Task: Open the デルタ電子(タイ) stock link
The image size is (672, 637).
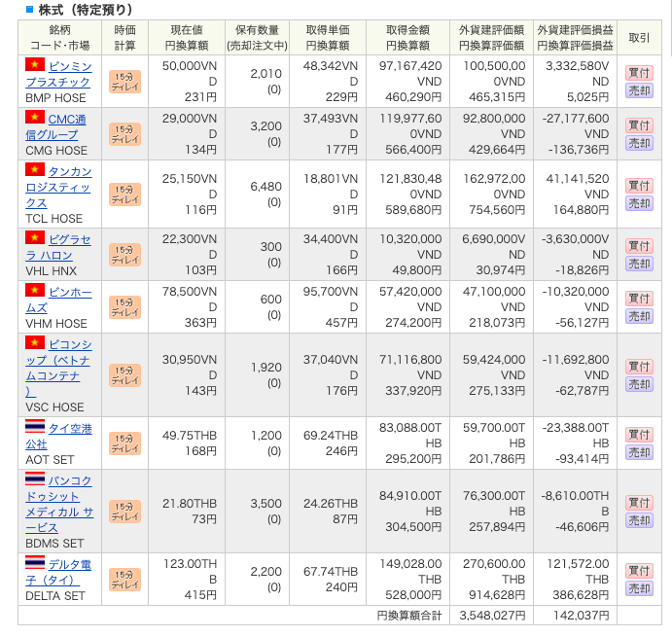Action: [x=58, y=572]
